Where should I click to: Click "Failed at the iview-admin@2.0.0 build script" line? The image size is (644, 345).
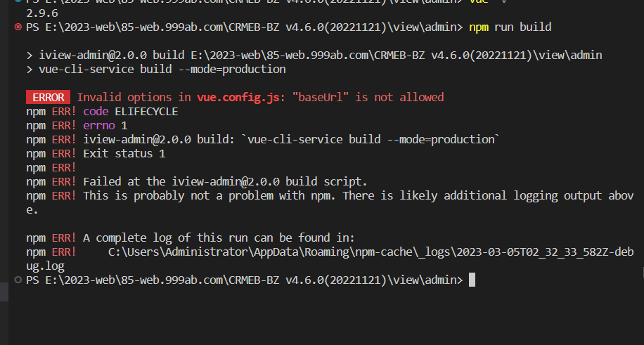click(225, 181)
